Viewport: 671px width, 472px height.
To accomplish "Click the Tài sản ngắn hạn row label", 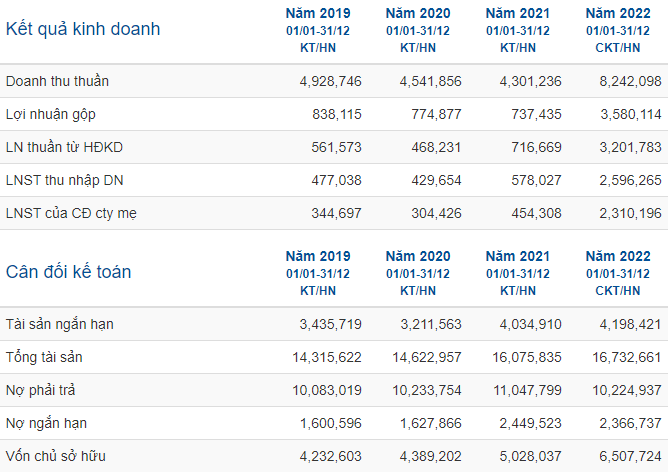I will [59, 324].
